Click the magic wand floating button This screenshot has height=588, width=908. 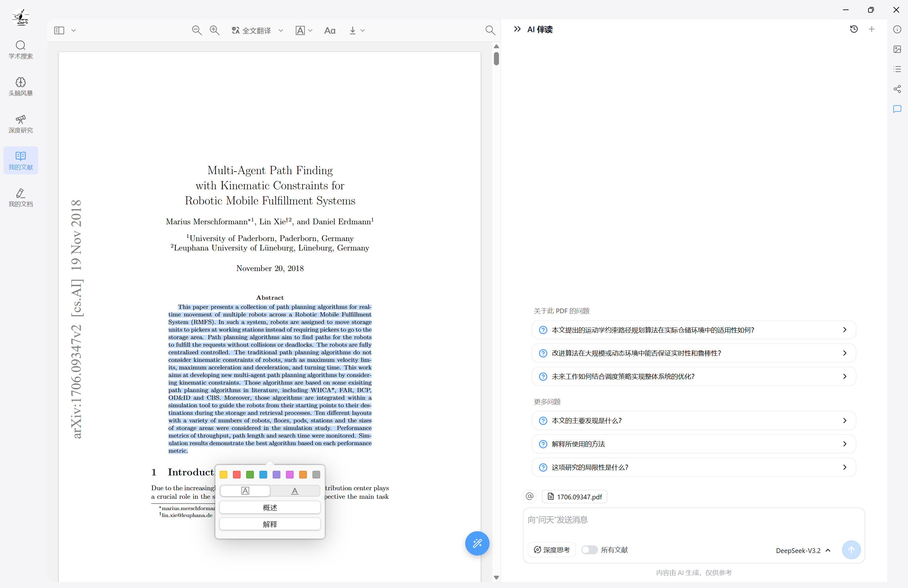point(477,543)
